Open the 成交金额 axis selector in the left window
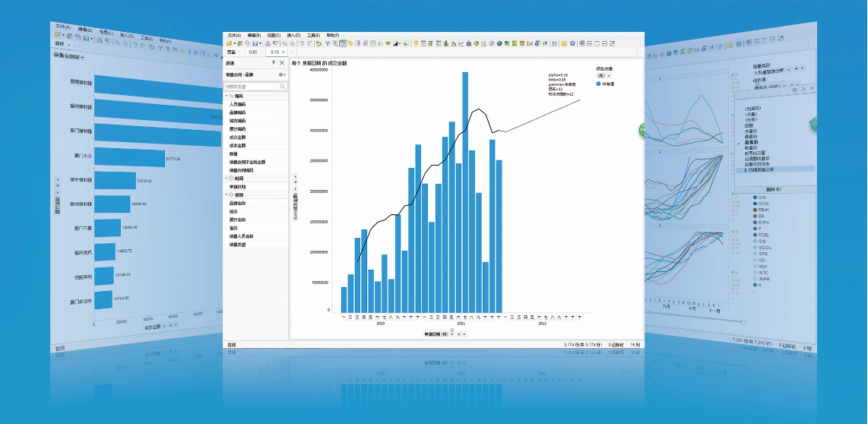 pos(155,327)
